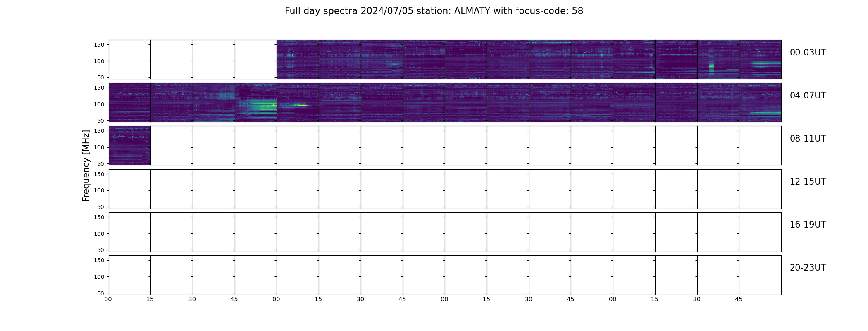Select the "04-07UT" row label
868x331 pixels.
click(x=808, y=96)
